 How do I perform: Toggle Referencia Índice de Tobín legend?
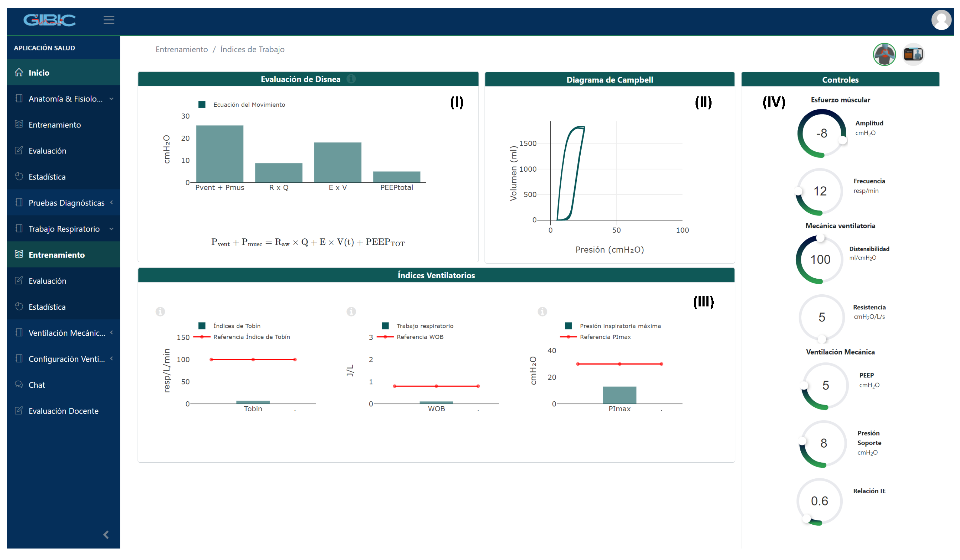(251, 337)
